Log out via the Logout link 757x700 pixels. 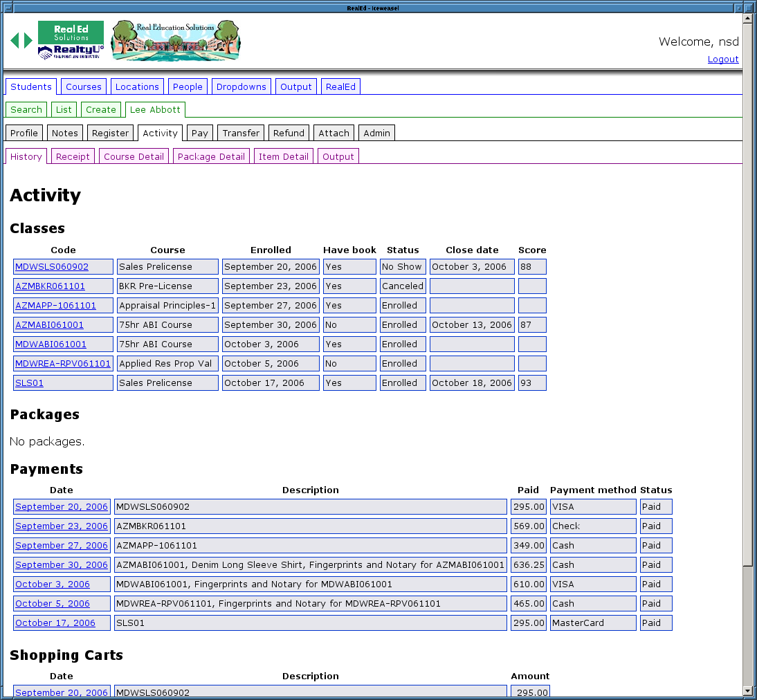[x=722, y=59]
